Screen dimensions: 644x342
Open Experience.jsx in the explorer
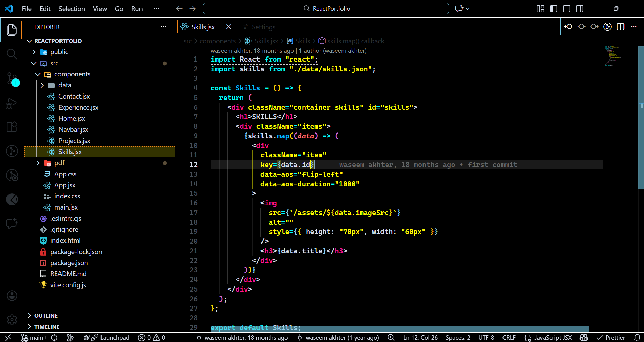tap(99, 108)
